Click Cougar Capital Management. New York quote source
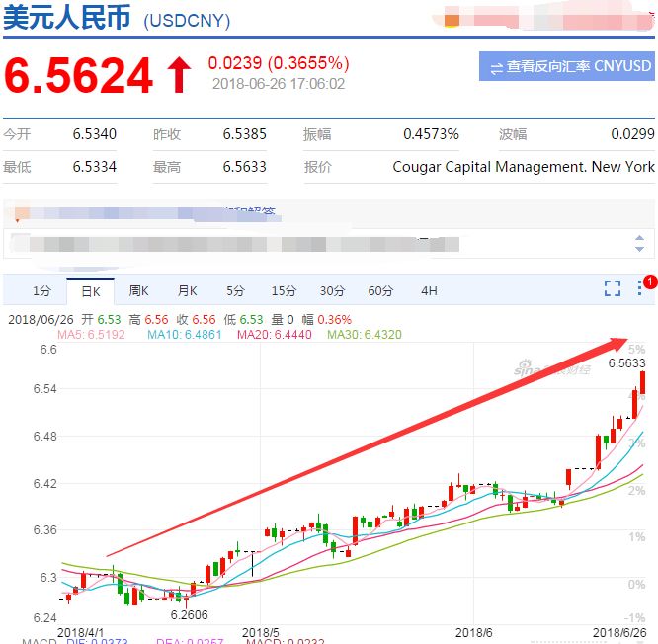This screenshot has height=644, width=658. pos(524,167)
